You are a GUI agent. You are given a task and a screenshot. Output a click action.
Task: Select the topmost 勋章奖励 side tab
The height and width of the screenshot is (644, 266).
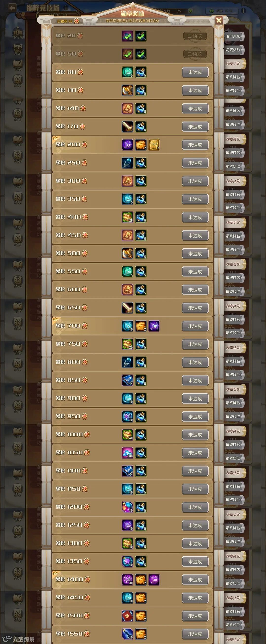(x=234, y=63)
